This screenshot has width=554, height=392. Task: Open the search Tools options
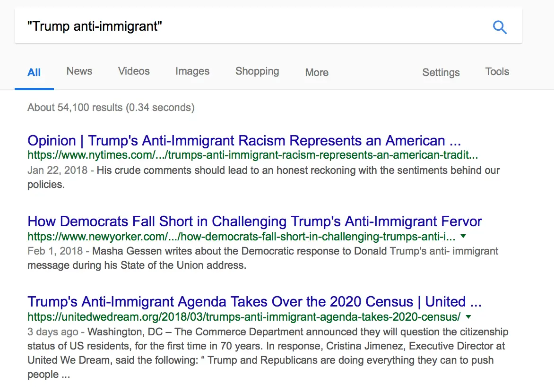click(x=497, y=72)
